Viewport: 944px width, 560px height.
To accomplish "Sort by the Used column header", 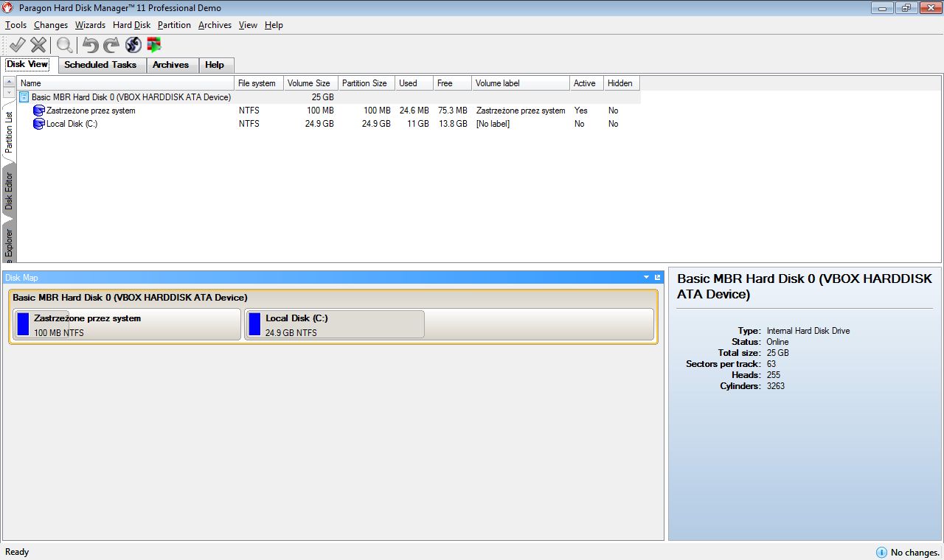I will click(x=414, y=83).
